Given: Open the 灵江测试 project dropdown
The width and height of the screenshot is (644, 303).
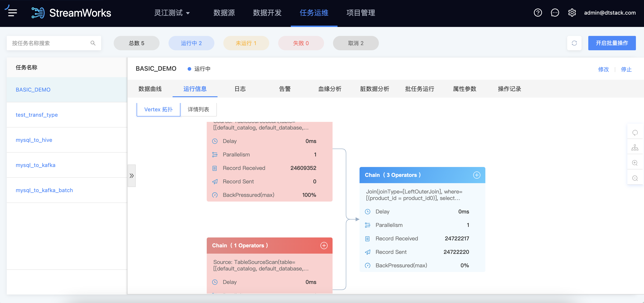Looking at the screenshot, I should (x=172, y=13).
